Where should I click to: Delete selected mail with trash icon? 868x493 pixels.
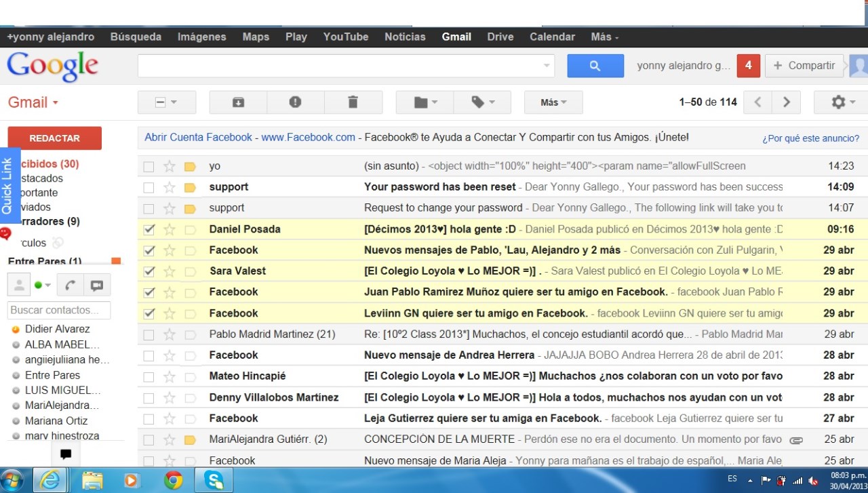coord(353,102)
